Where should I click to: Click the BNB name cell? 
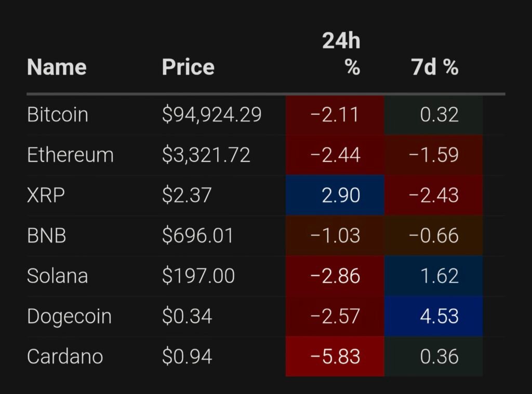tap(47, 236)
